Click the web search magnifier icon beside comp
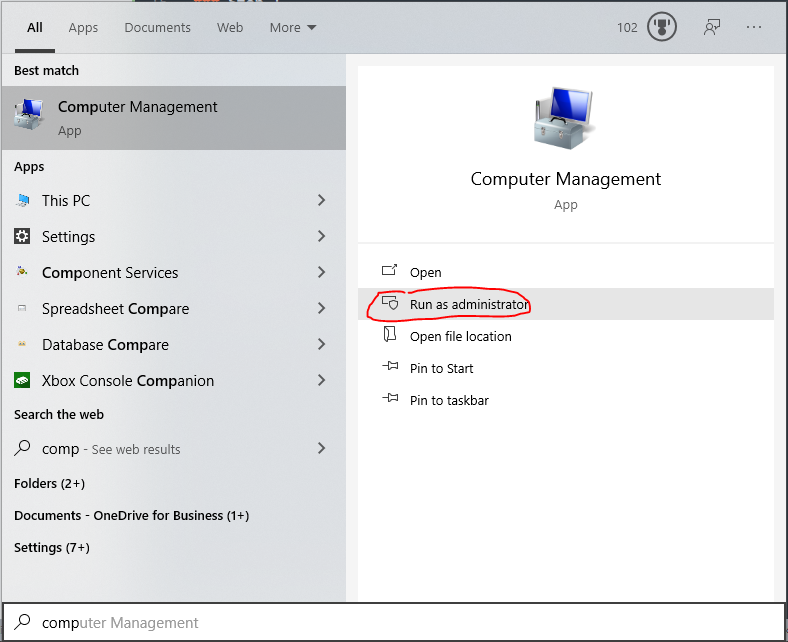Image resolution: width=788 pixels, height=642 pixels. pyautogui.click(x=22, y=448)
